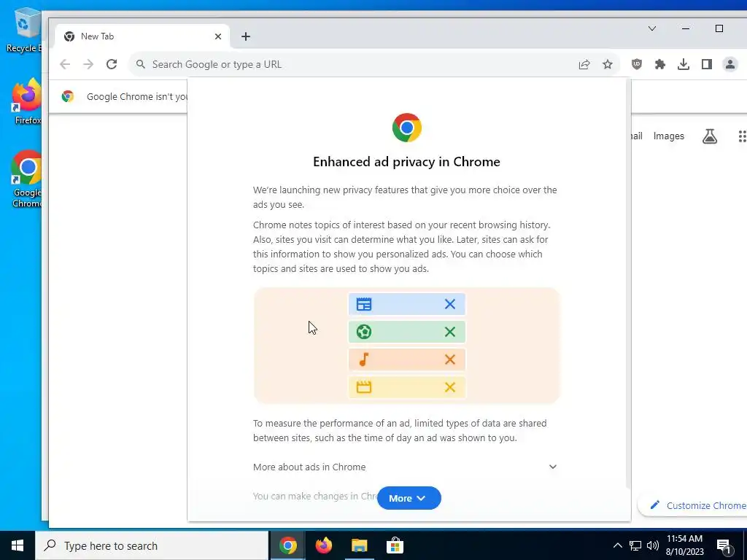Viewport: 747px width, 560px height.
Task: Open Firefox from the taskbar
Action: click(x=324, y=545)
